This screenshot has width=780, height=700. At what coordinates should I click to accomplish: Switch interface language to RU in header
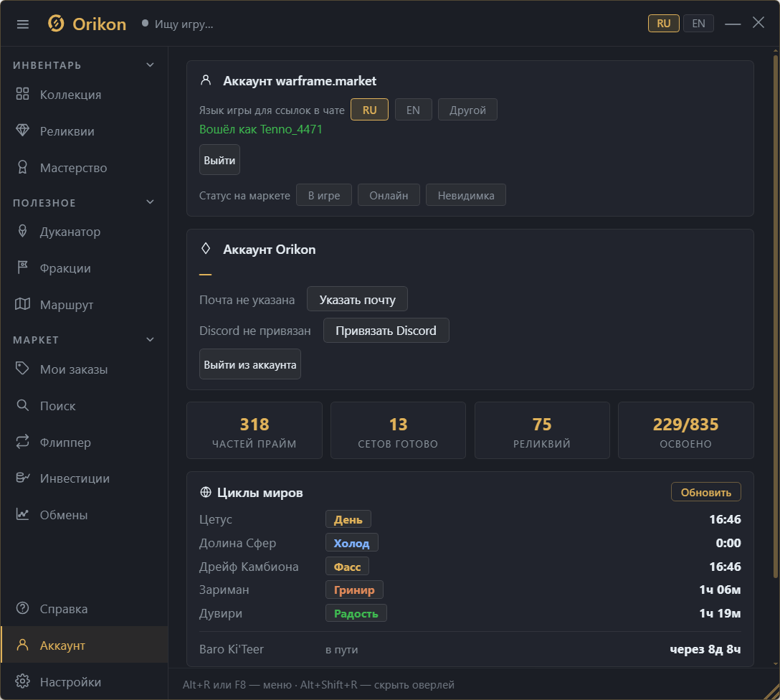pyautogui.click(x=664, y=24)
